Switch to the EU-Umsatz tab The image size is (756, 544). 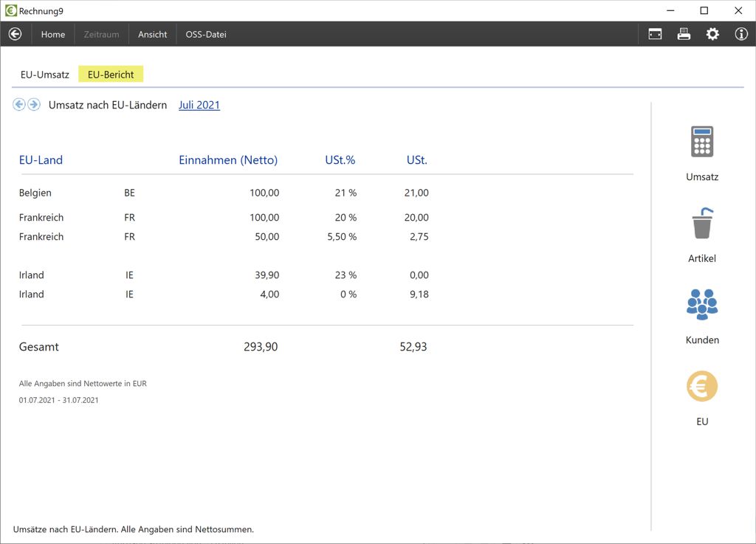tap(45, 75)
